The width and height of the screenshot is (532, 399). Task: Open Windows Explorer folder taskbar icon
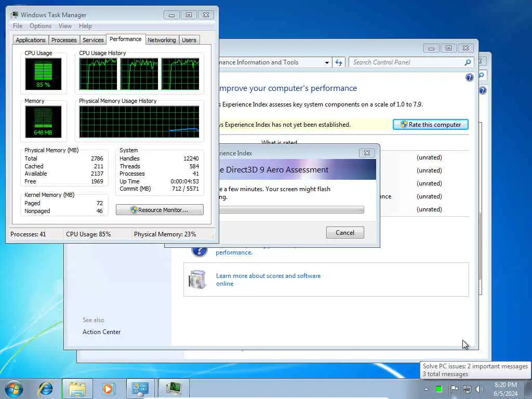pos(77,389)
